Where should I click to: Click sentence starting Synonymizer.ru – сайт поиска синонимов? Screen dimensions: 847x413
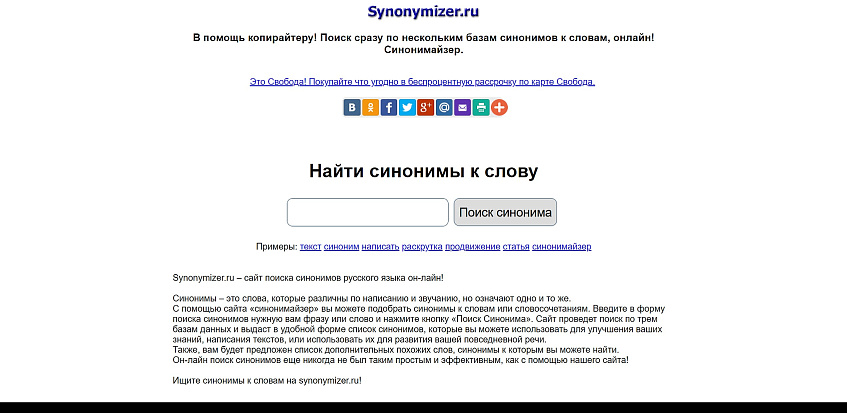pos(308,278)
